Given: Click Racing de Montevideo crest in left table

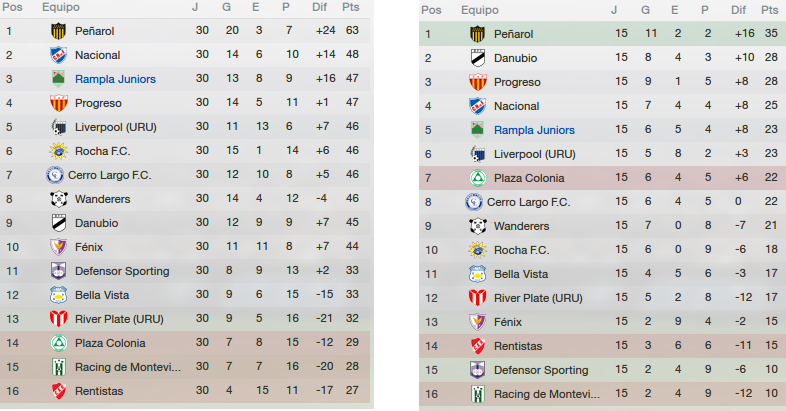Looking at the screenshot, I should [x=59, y=367].
